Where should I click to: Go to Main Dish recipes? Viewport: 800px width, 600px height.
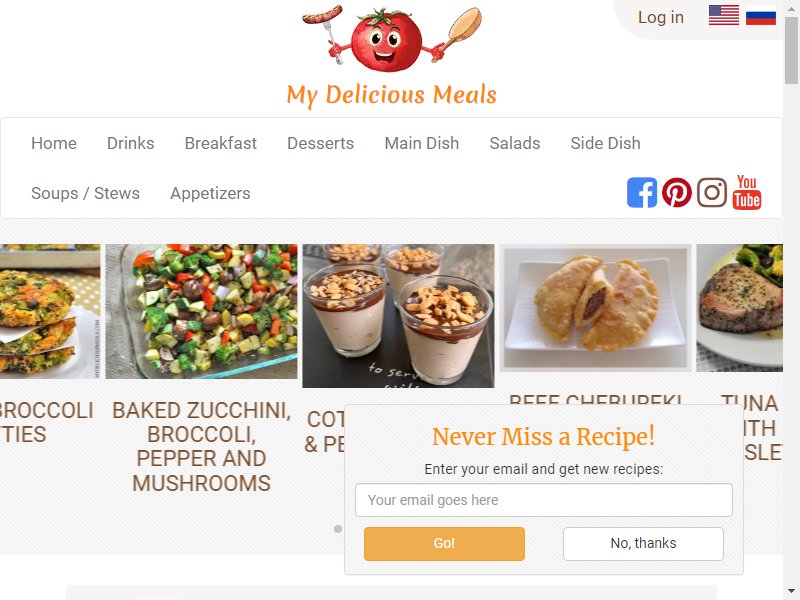pos(421,143)
